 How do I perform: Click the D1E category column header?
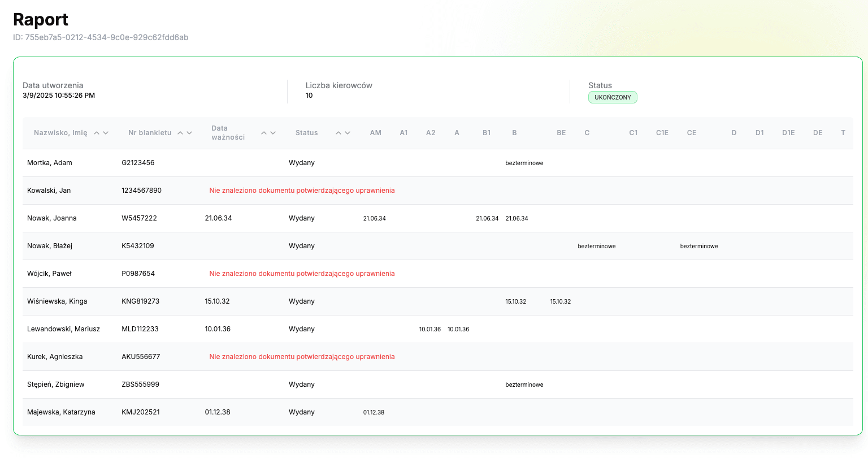[788, 133]
